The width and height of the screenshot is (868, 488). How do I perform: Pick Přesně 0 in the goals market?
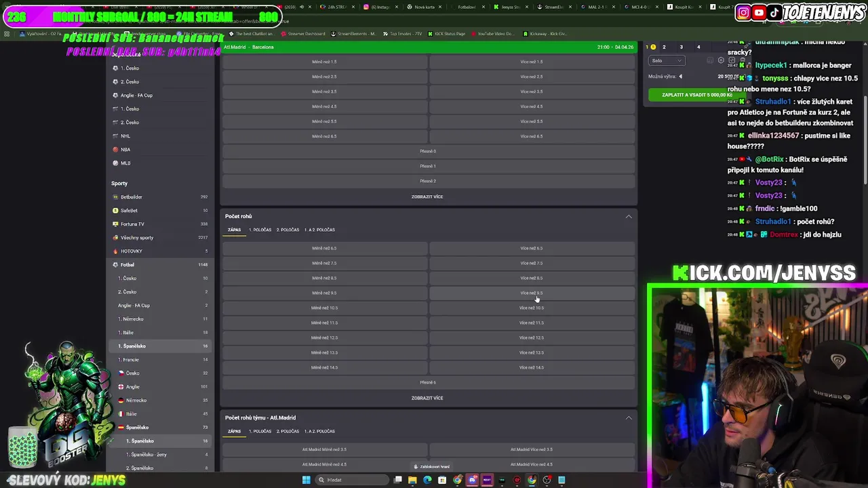click(427, 151)
